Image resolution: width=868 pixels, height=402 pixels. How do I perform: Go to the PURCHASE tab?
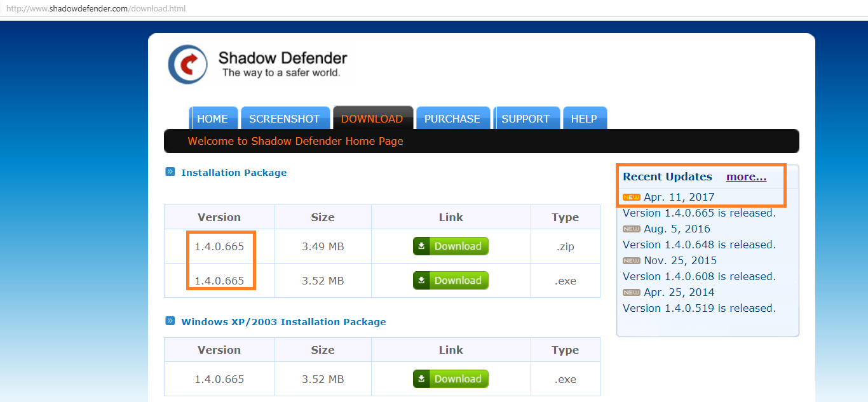[452, 119]
